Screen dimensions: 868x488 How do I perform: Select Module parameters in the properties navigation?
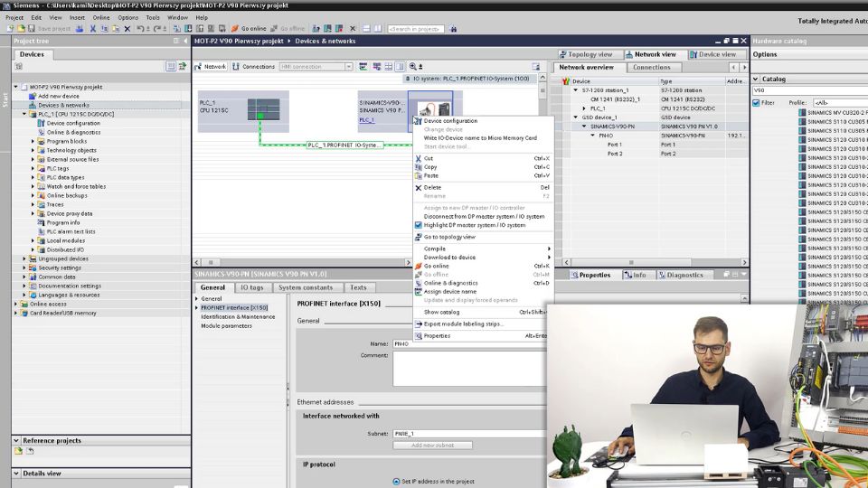[x=226, y=326]
